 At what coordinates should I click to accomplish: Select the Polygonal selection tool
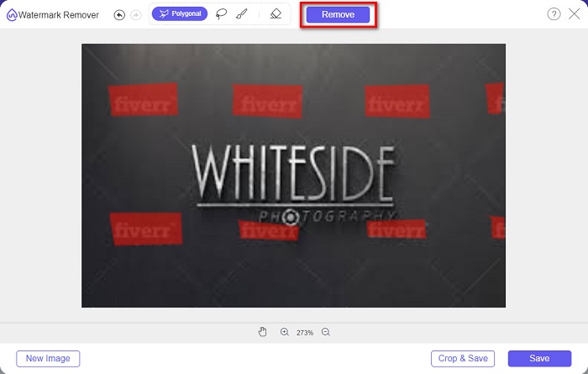180,14
